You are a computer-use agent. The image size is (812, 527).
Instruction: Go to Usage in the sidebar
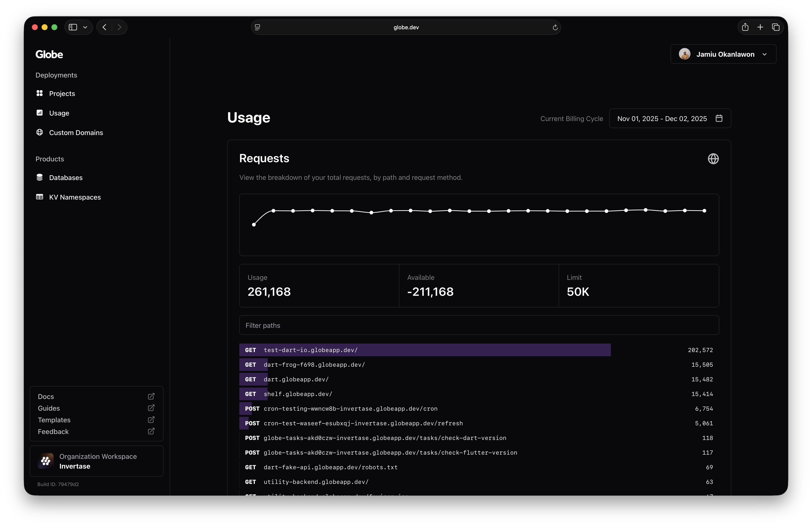click(59, 113)
